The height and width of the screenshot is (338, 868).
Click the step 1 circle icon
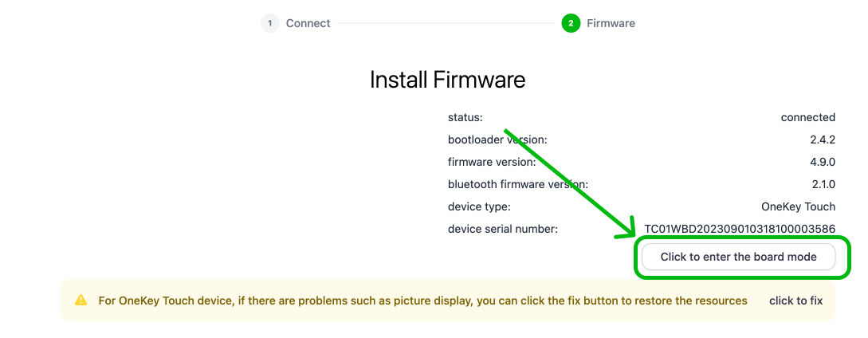(269, 23)
